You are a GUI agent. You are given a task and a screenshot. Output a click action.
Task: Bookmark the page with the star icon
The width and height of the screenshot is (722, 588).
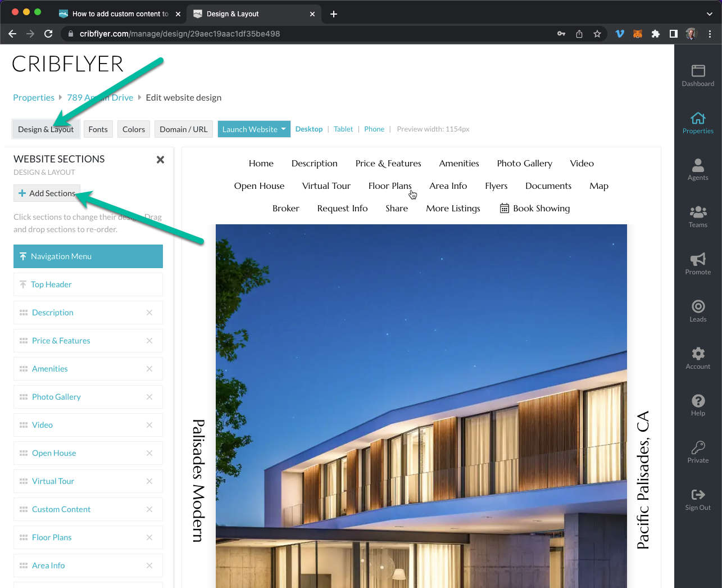tap(597, 34)
